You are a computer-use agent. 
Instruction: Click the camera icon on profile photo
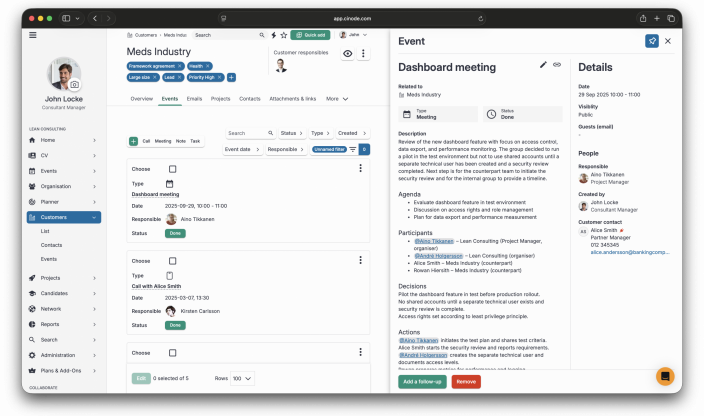(x=74, y=85)
